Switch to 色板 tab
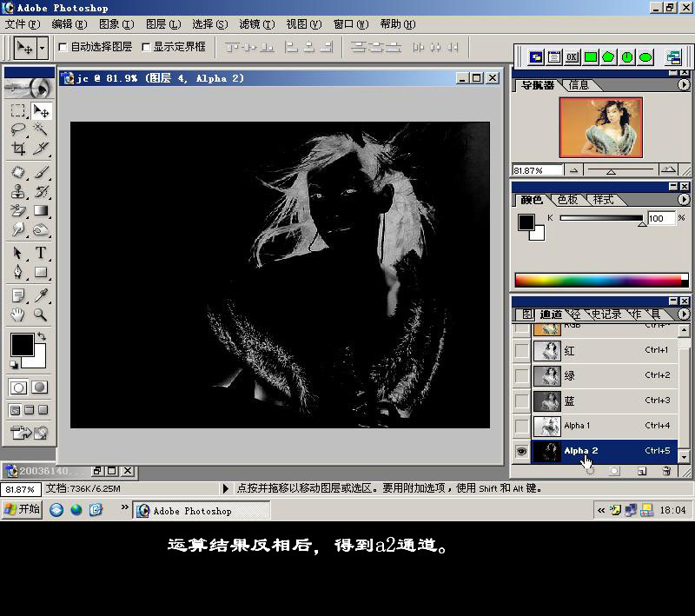Image resolution: width=695 pixels, height=616 pixels. pos(567,200)
